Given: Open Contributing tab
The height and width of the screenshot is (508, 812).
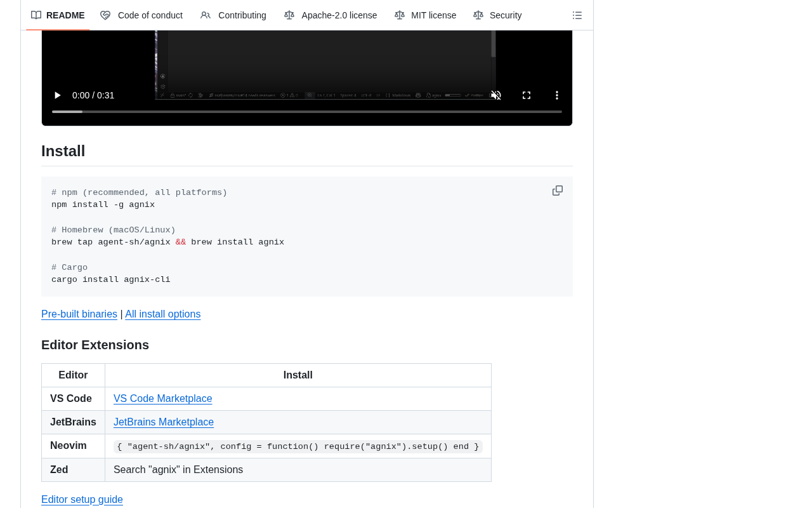Looking at the screenshot, I should click(233, 15).
